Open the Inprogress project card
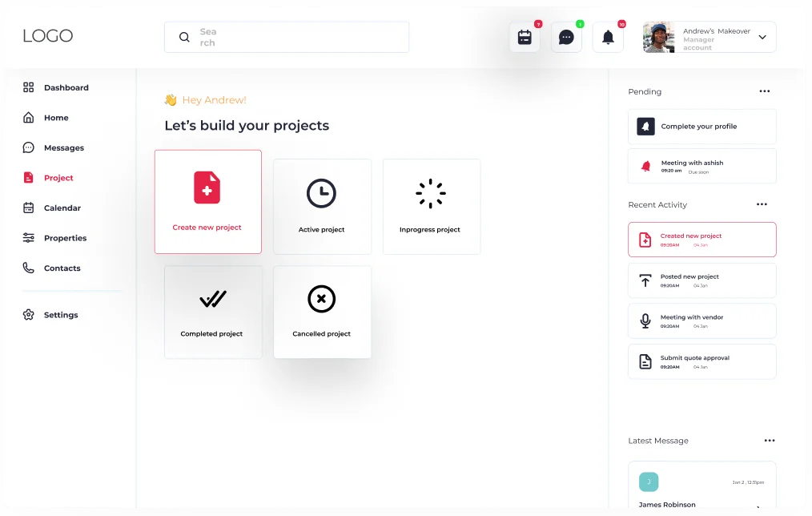Image resolution: width=812 pixels, height=516 pixels. (431, 207)
